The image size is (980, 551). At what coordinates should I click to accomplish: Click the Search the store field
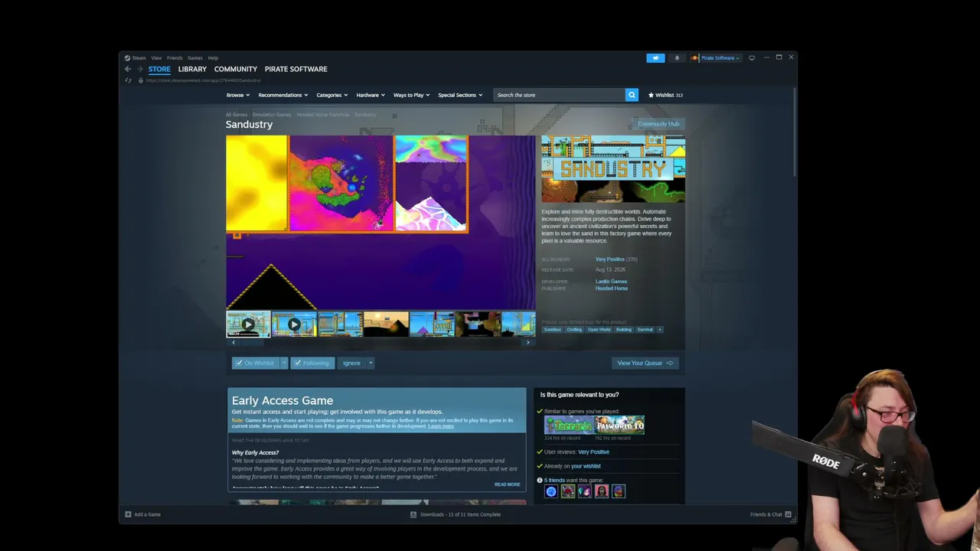pyautogui.click(x=559, y=95)
